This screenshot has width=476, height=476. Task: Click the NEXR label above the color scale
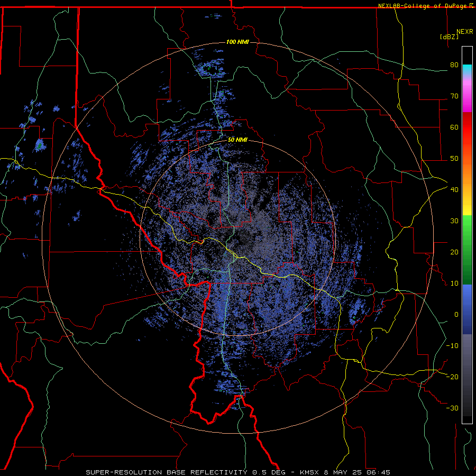pyautogui.click(x=465, y=32)
